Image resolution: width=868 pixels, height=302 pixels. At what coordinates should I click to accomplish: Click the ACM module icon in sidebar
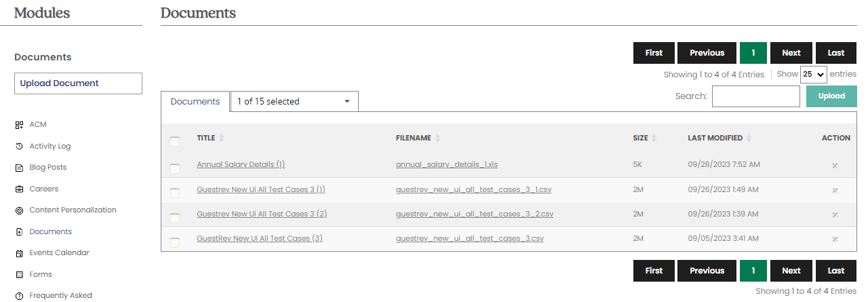click(19, 125)
